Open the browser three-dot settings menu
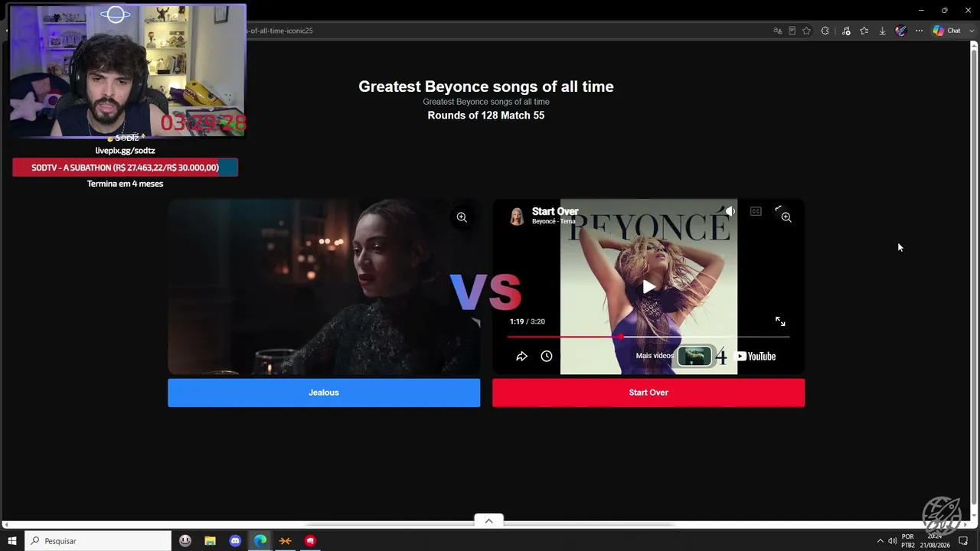980x551 pixels. 919,31
